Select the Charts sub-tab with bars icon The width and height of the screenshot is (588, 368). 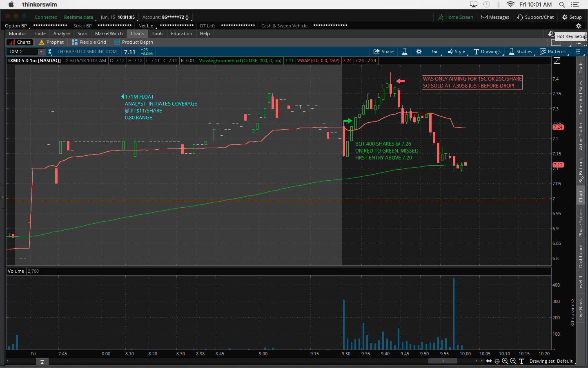[20, 42]
